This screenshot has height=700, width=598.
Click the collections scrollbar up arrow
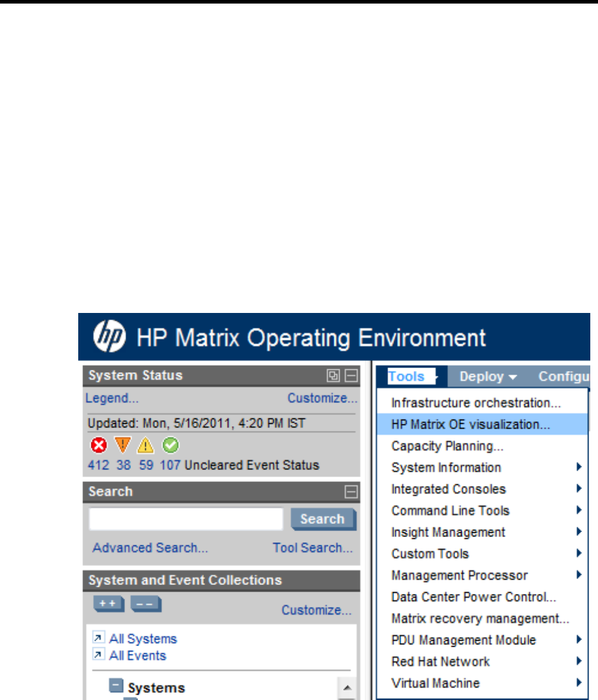[x=348, y=688]
